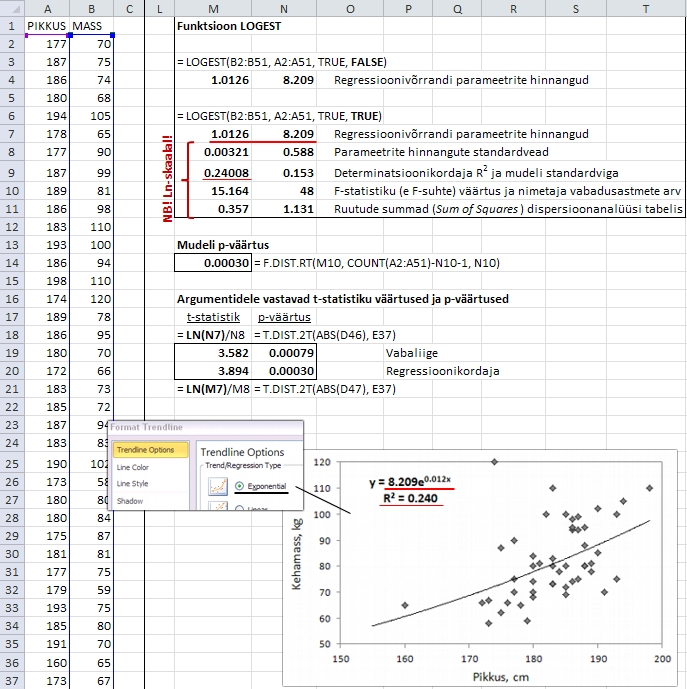
Task: Click the 'p-väärtus' underlined header
Action: [x=284, y=317]
